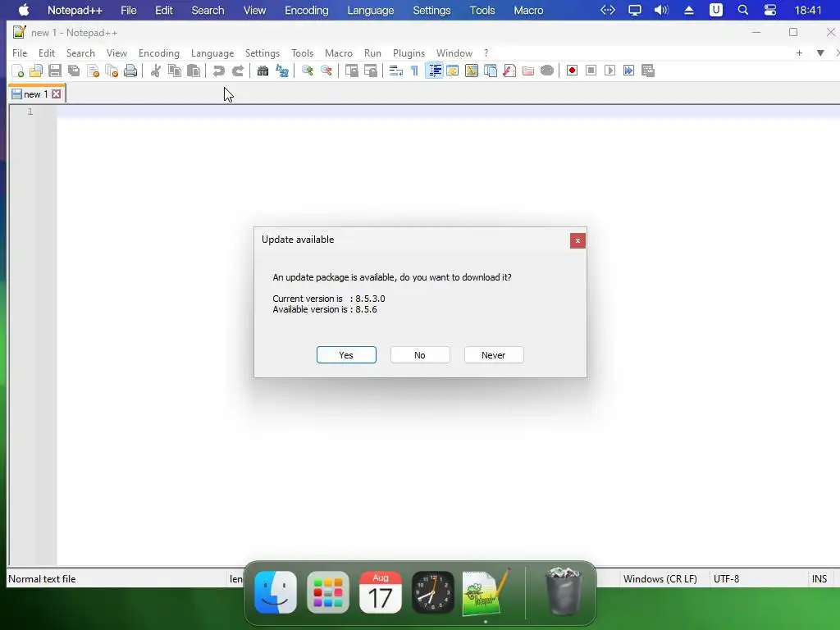The height and width of the screenshot is (630, 840).
Task: Click the plus button right of menu bar
Action: click(799, 53)
